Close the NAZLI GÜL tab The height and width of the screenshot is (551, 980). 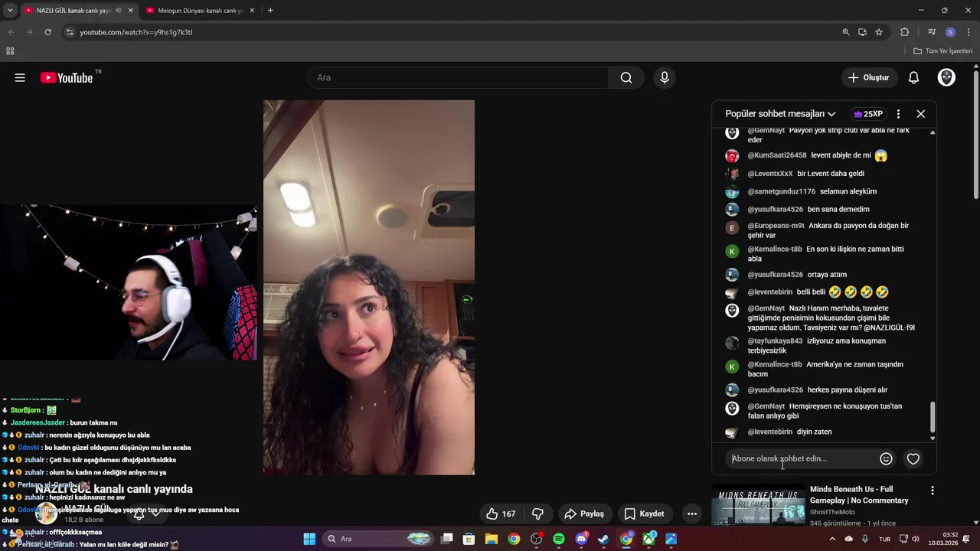point(130,11)
